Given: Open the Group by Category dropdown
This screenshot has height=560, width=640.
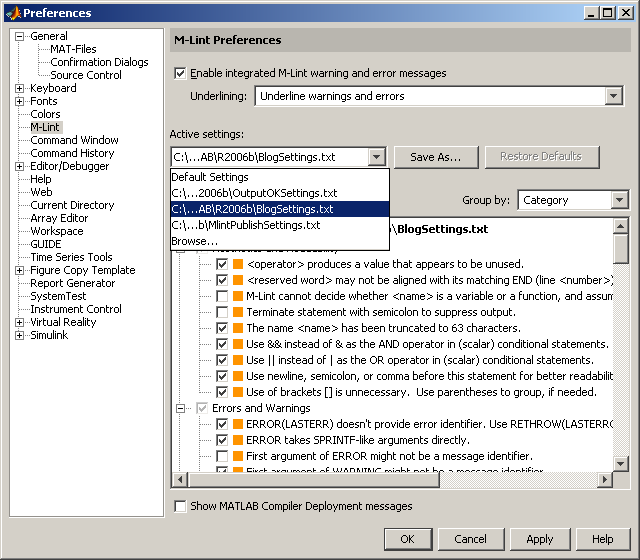Looking at the screenshot, I should click(620, 200).
